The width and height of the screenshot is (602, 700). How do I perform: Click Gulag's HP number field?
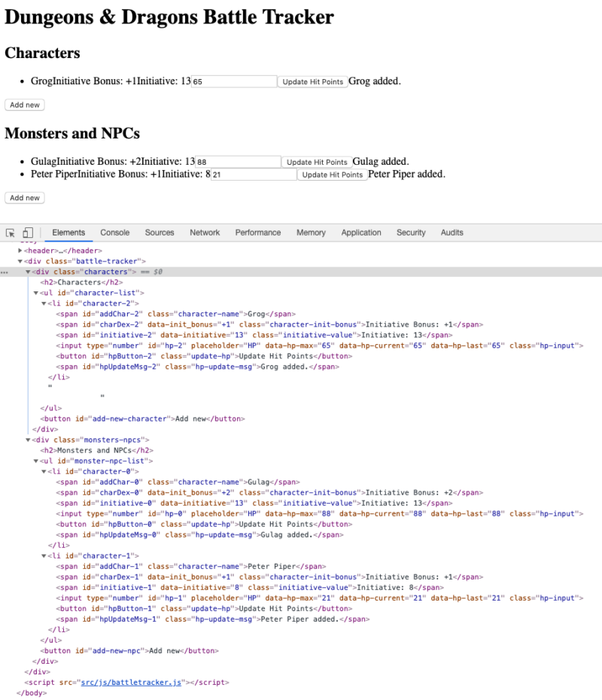click(238, 162)
